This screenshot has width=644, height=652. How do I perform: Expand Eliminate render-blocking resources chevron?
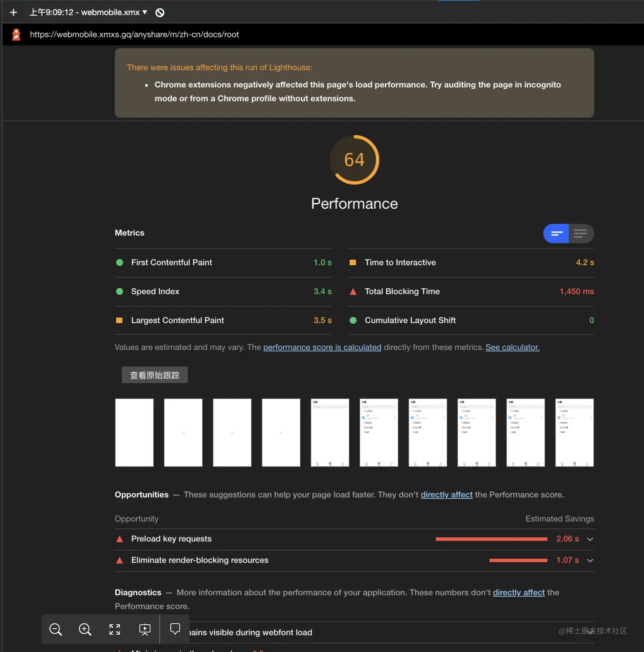pos(590,560)
